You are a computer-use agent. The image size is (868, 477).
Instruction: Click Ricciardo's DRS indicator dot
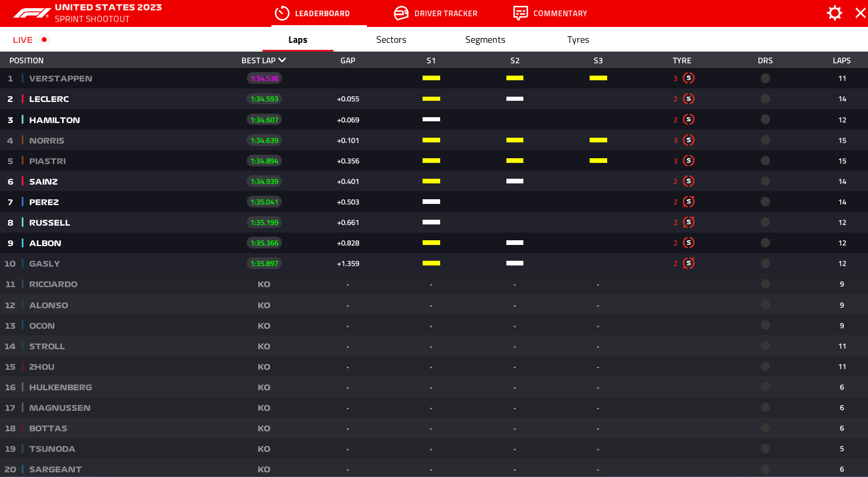765,284
